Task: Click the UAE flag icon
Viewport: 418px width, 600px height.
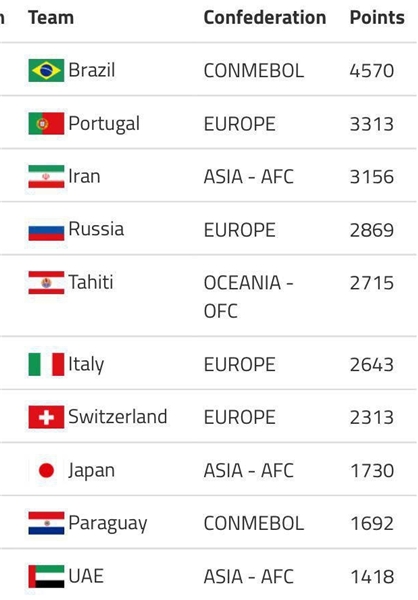Action: tap(46, 576)
